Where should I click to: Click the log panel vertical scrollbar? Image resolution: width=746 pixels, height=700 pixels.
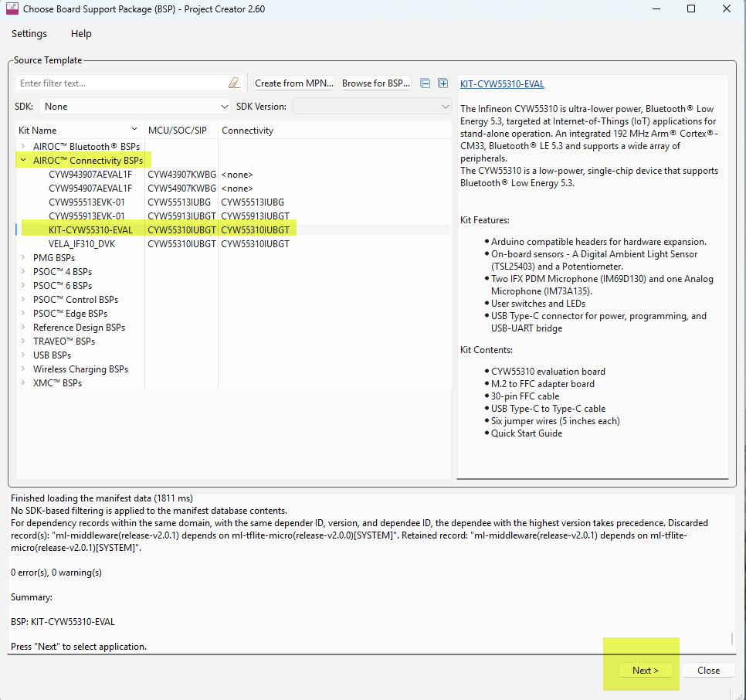pyautogui.click(x=732, y=639)
